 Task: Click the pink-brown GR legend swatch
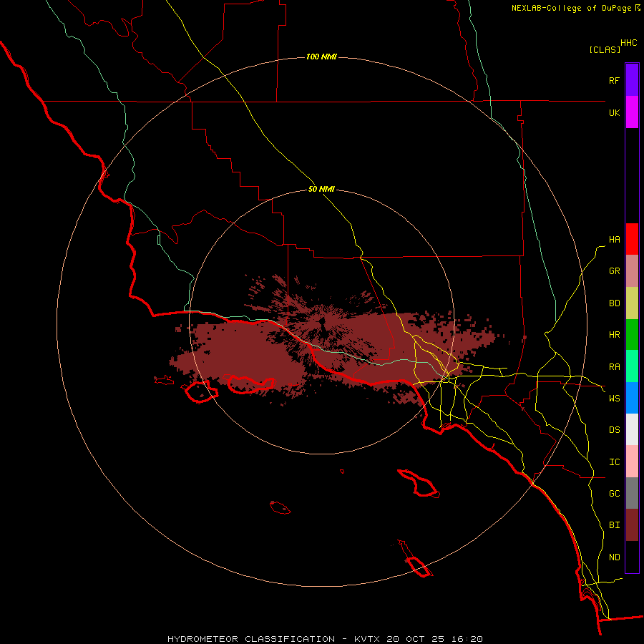point(632,271)
